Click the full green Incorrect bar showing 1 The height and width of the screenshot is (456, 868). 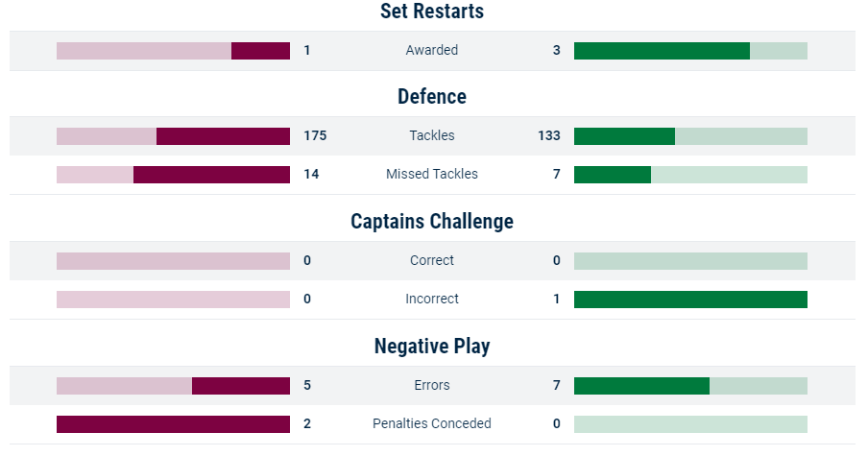[690, 300]
